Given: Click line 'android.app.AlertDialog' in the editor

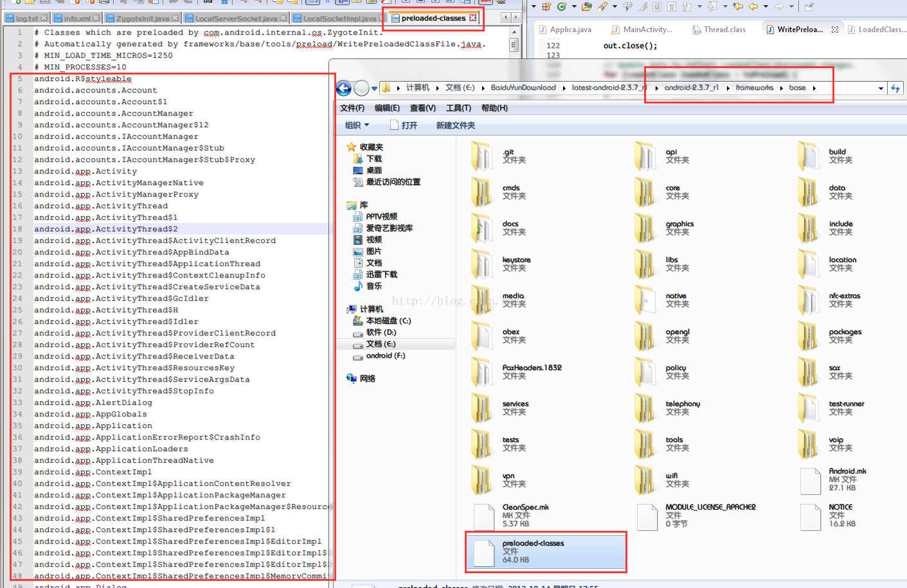Looking at the screenshot, I should (93, 403).
